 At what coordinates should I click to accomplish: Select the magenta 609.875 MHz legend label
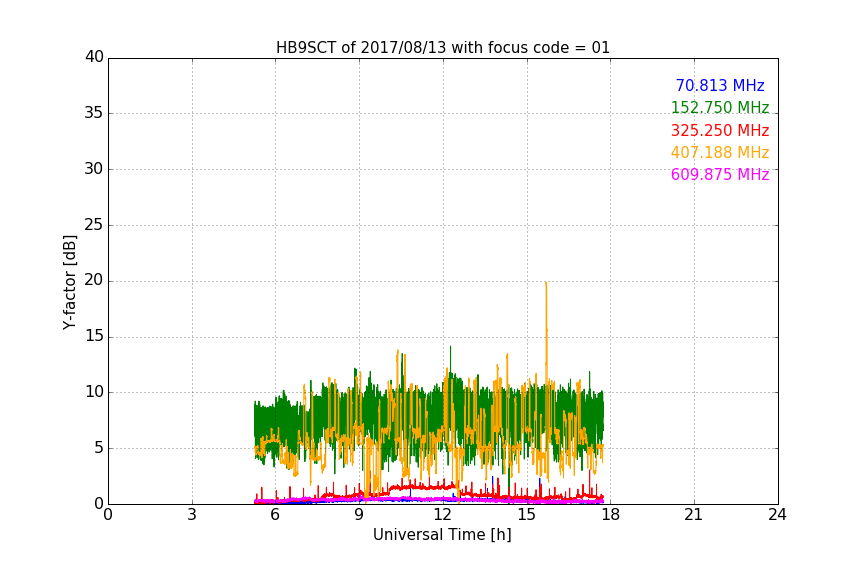(x=720, y=175)
